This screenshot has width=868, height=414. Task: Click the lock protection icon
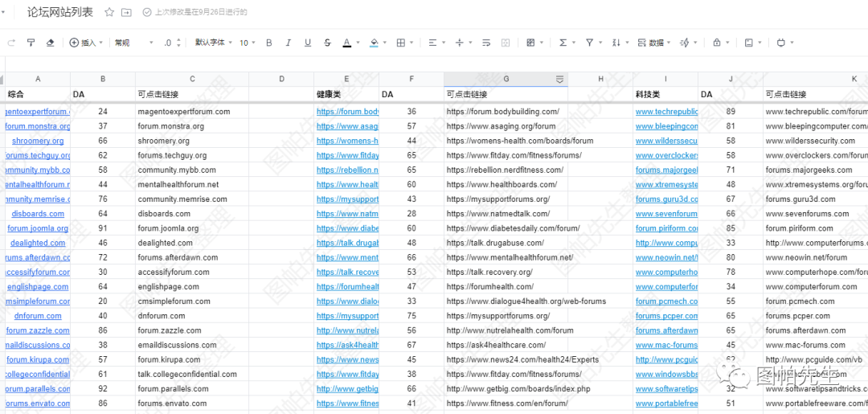[x=717, y=43]
